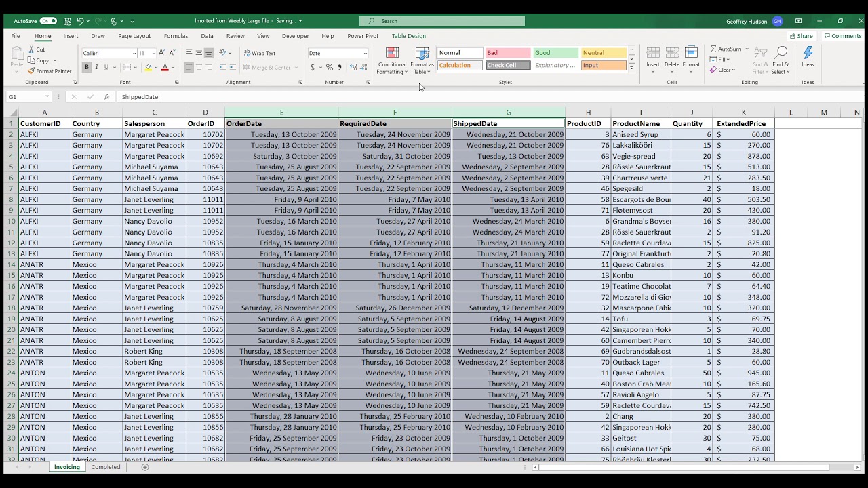Toggle Align Left

(189, 67)
